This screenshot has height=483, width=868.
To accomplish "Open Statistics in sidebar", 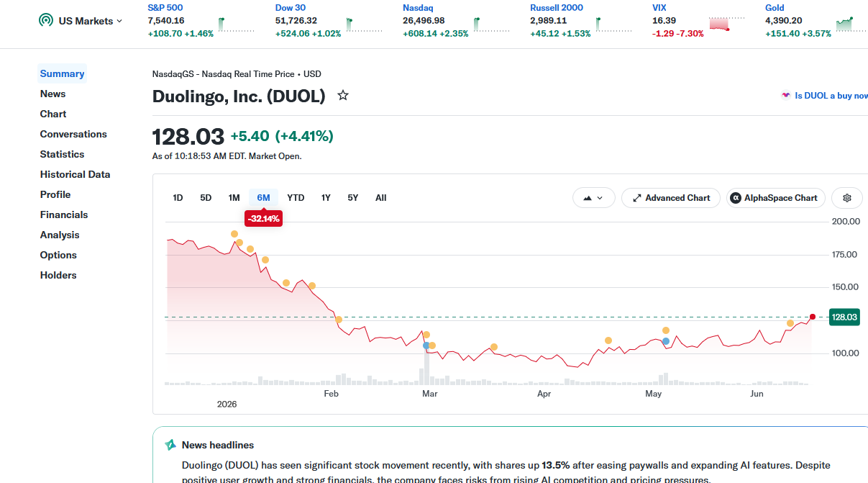I will point(62,154).
